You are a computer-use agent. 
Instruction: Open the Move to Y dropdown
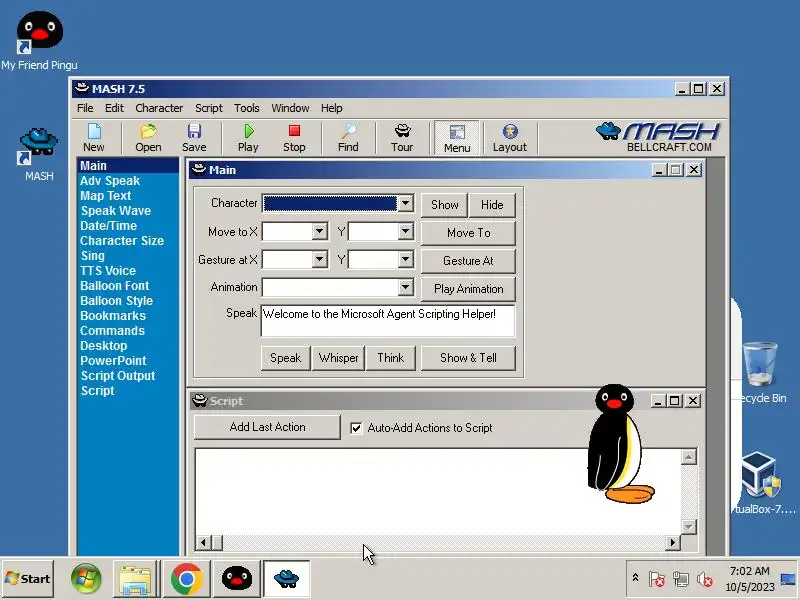pos(405,231)
